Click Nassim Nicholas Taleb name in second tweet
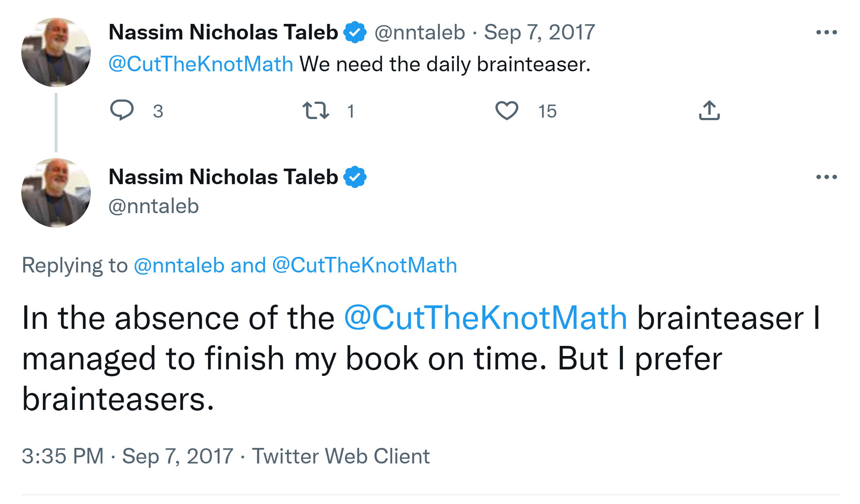 223,177
